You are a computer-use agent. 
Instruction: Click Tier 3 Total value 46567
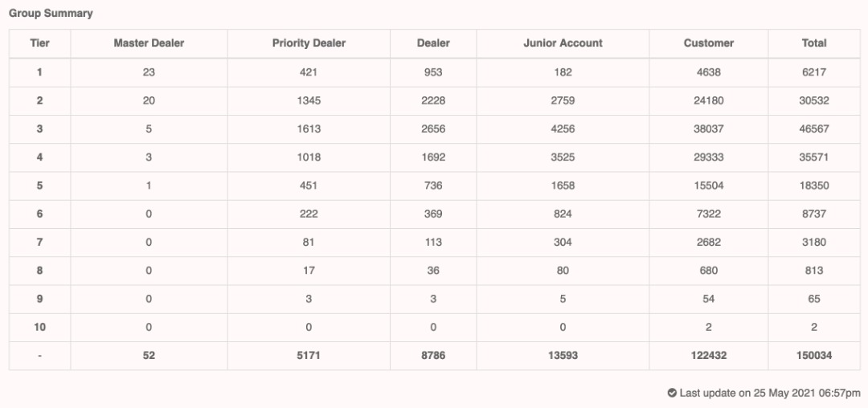click(814, 129)
